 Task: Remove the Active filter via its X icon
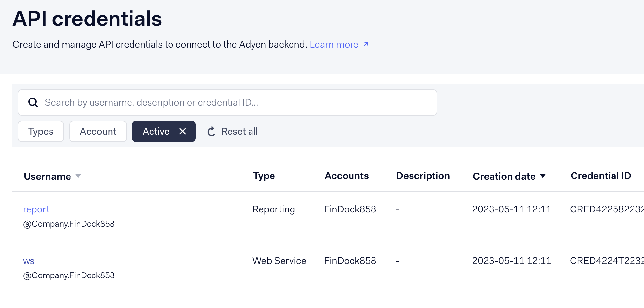183,131
